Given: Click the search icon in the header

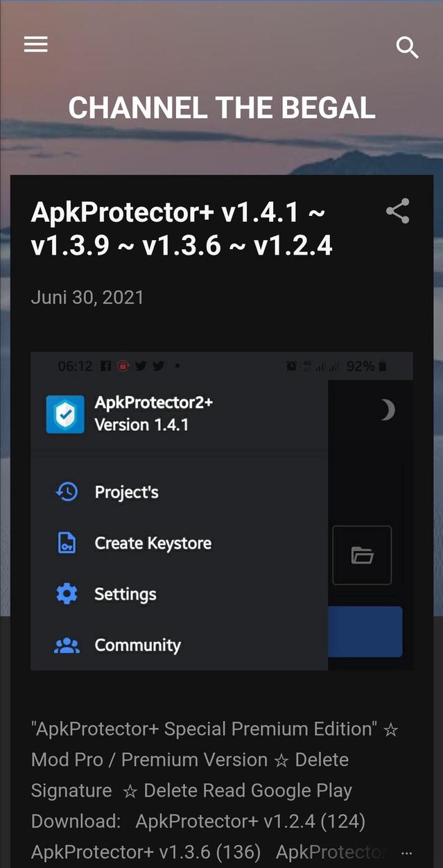Looking at the screenshot, I should (408, 48).
